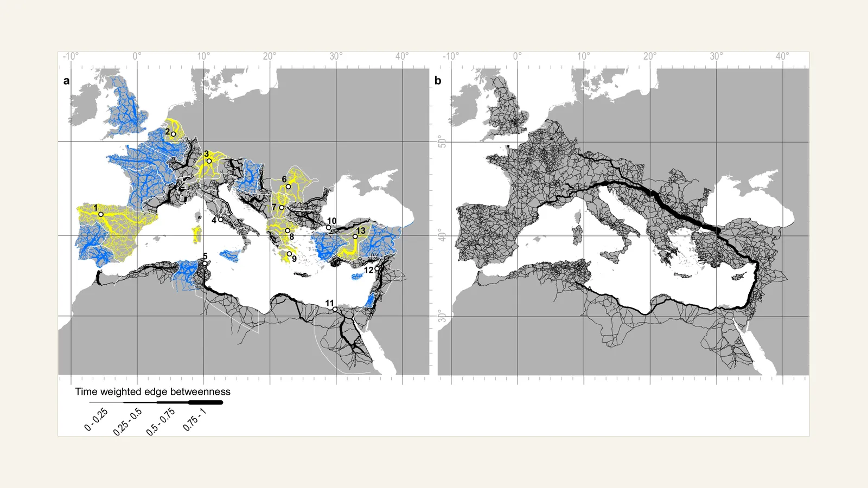Select the "10°" longitude label in panel b
Viewport: 868px width, 488px height.
tap(584, 56)
